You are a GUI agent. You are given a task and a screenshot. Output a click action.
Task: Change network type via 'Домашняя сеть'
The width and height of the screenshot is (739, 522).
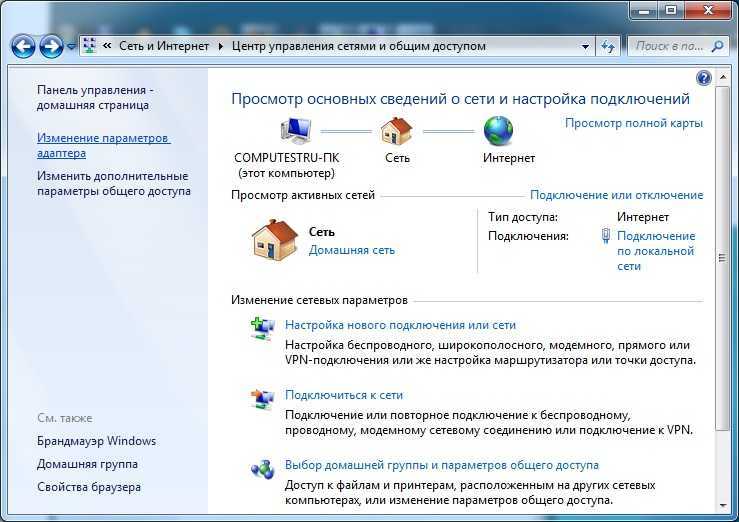352,250
